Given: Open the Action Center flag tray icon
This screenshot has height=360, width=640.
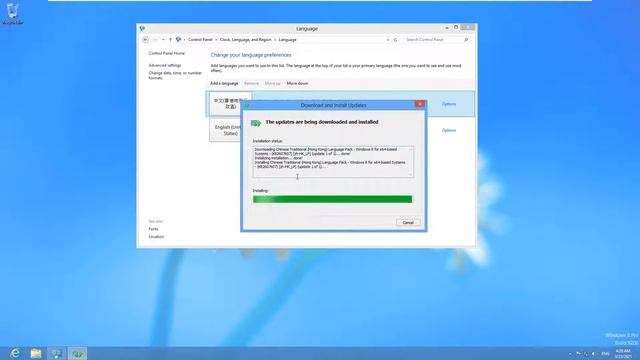Looking at the screenshot, I should pos(578,353).
